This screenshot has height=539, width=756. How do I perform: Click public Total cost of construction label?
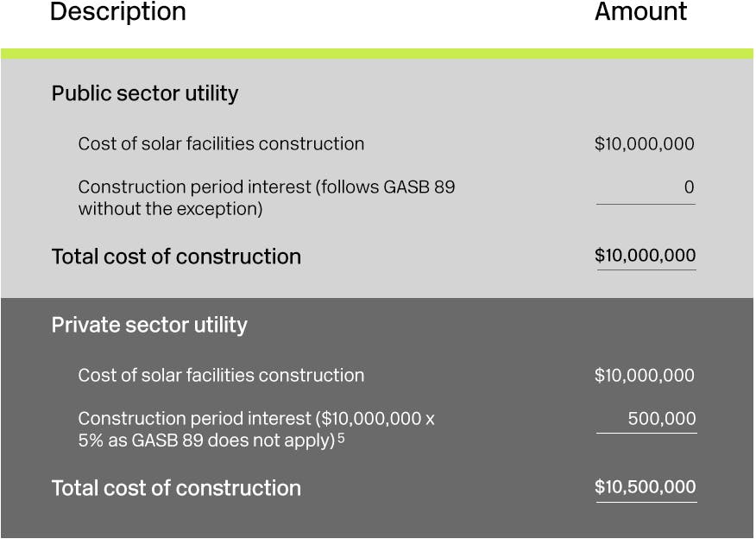(176, 257)
